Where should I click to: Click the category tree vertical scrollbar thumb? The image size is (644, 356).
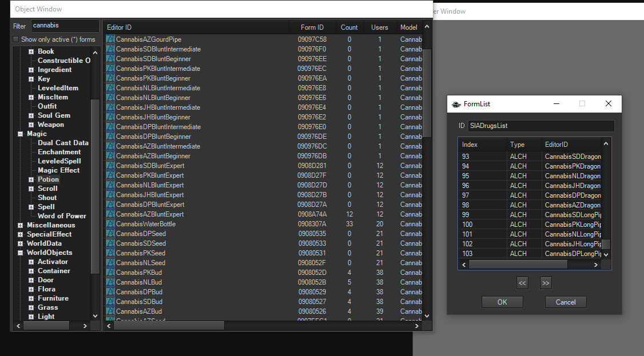tap(95, 186)
